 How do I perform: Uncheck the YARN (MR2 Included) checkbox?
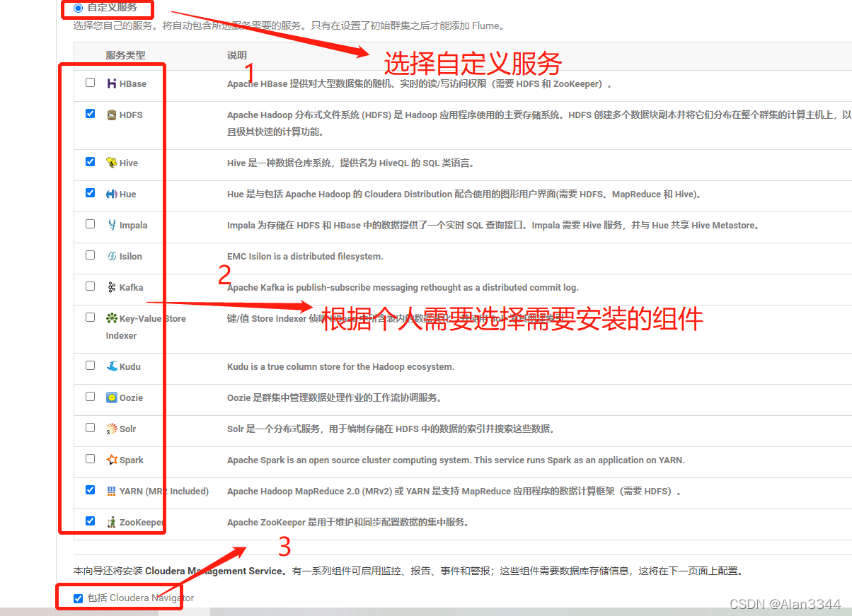90,489
